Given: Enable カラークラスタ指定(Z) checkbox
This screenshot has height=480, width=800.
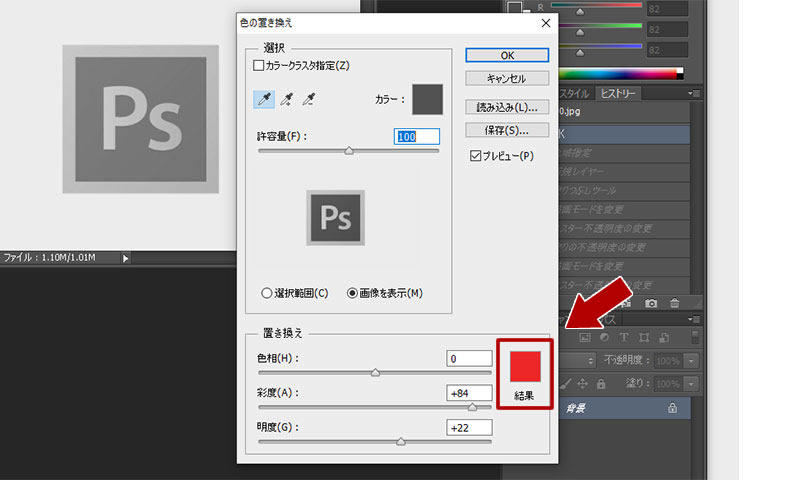Looking at the screenshot, I should 259,65.
